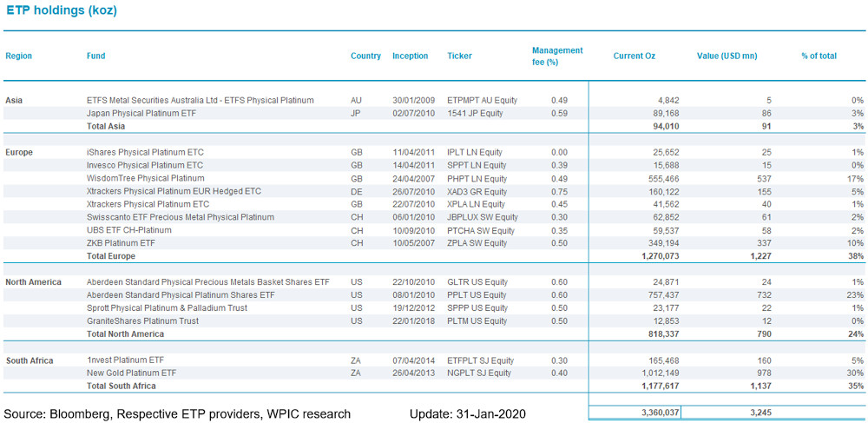This screenshot has width=868, height=423.
Task: Click ticker 'SPPT LN Equity'
Action: (477, 165)
